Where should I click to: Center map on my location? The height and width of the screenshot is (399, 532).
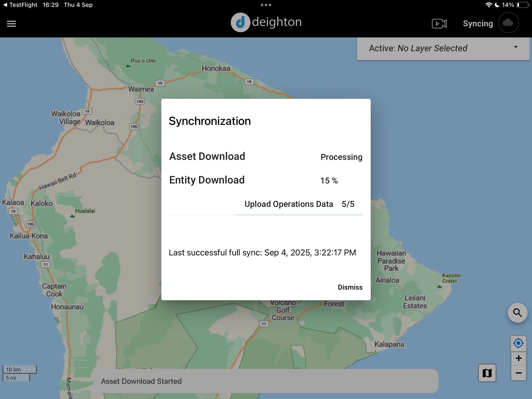(518, 343)
